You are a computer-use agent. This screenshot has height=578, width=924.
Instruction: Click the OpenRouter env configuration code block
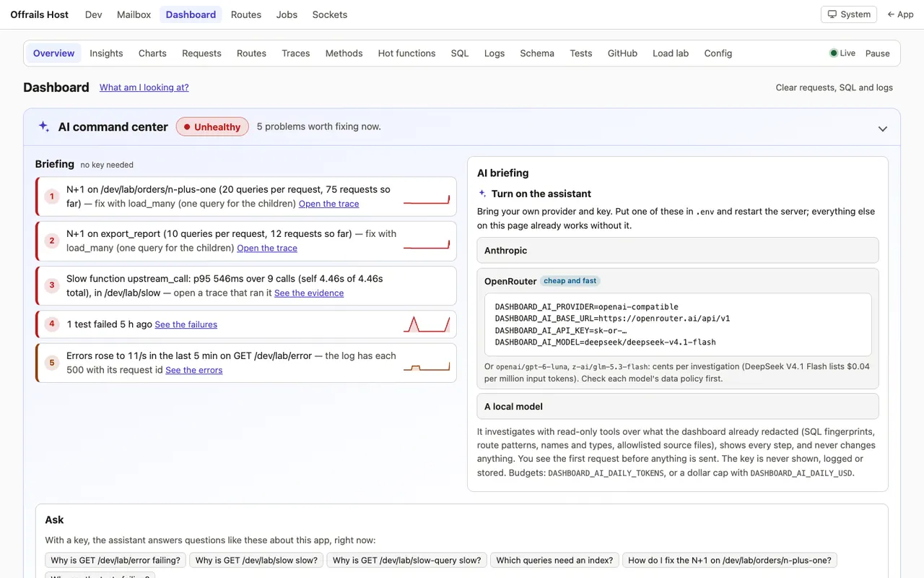point(678,324)
